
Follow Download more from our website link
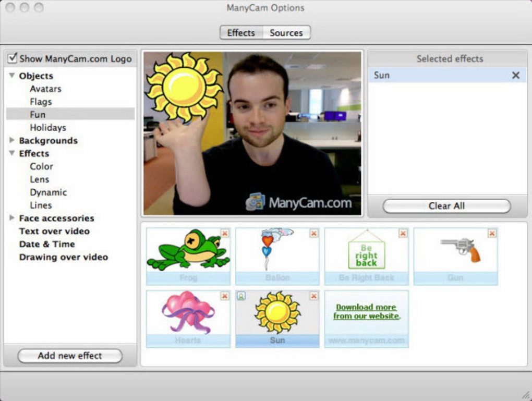[x=367, y=311]
